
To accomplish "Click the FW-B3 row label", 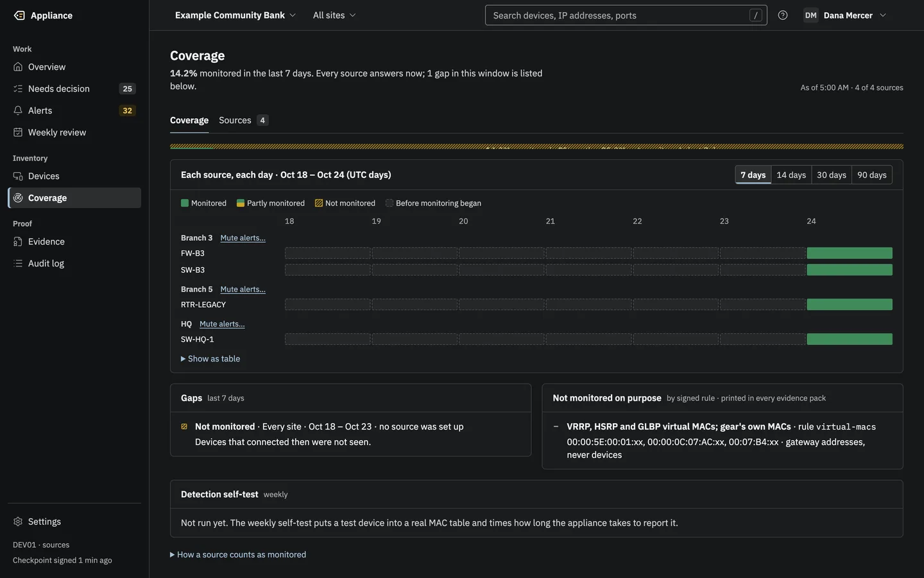I will [x=193, y=253].
